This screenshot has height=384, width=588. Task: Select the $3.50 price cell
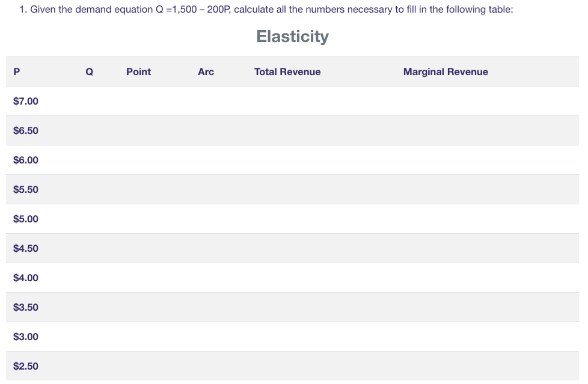point(25,307)
